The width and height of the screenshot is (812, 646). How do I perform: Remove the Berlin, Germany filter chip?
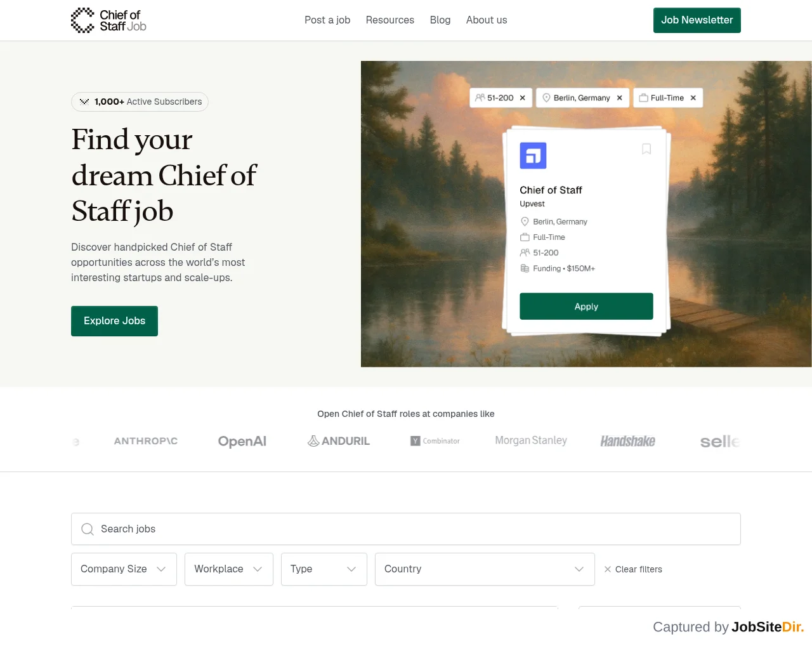(x=620, y=98)
